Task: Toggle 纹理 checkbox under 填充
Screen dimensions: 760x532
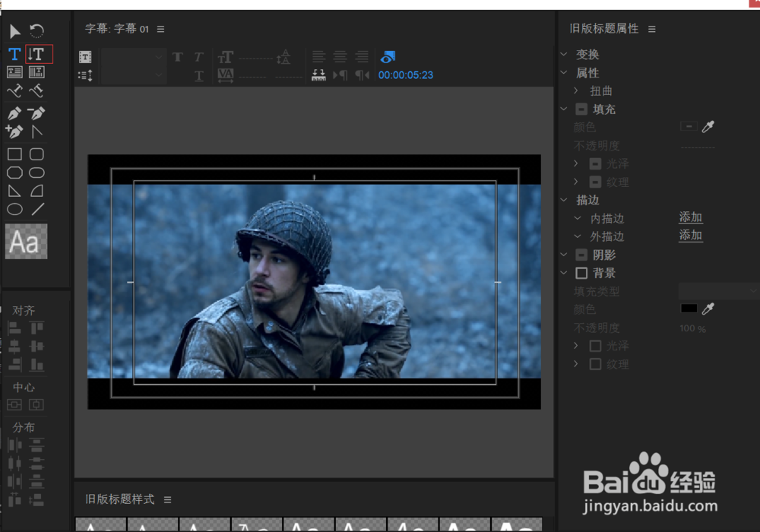Action: [x=595, y=182]
